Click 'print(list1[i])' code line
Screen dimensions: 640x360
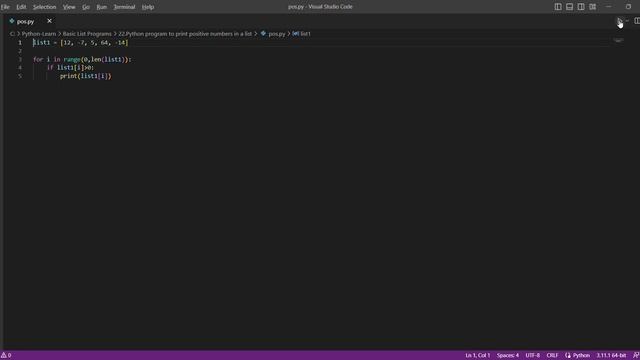pos(85,76)
